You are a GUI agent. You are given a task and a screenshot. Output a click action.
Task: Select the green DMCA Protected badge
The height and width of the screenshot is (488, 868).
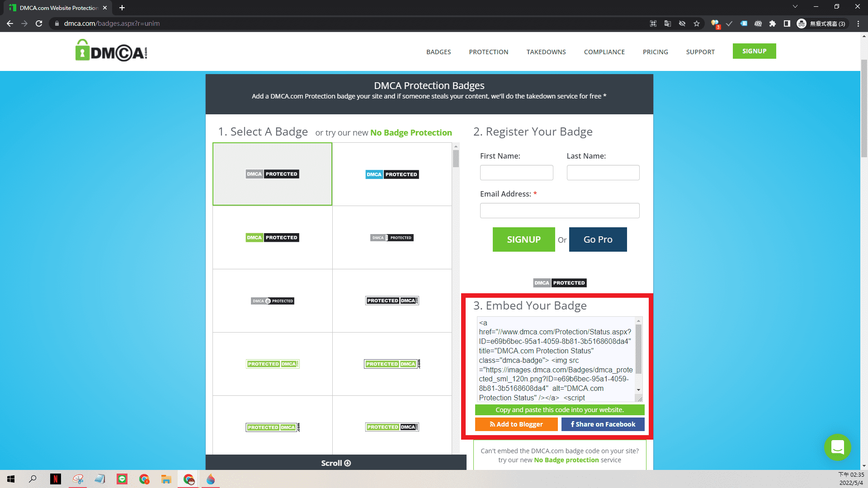tap(272, 238)
